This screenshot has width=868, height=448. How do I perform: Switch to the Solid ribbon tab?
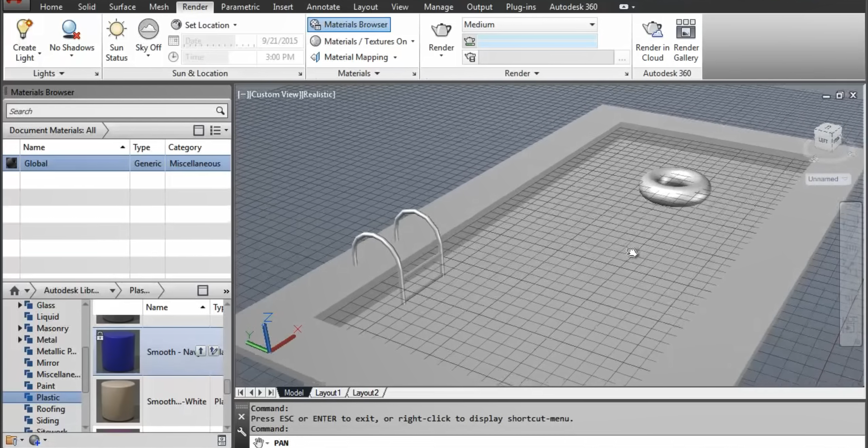point(86,7)
